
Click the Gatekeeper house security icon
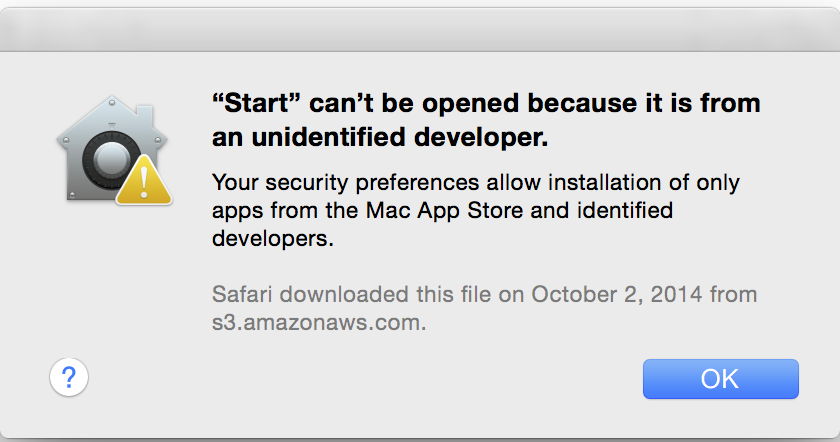[114, 150]
